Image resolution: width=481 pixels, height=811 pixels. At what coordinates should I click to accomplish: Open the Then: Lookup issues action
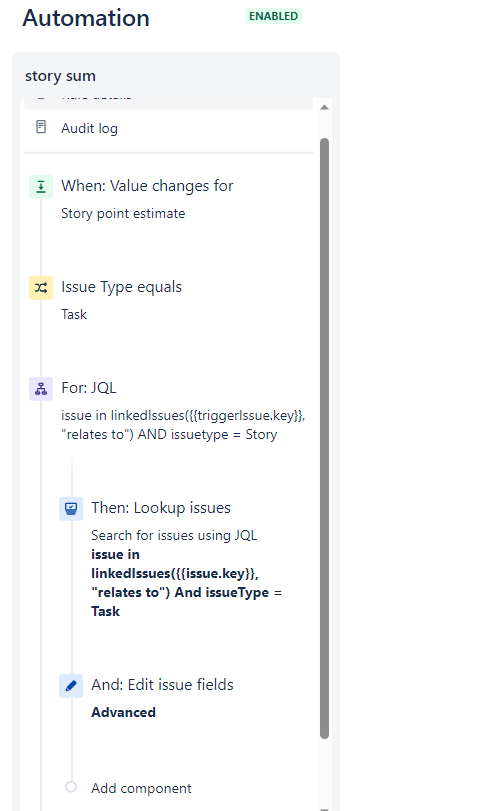(161, 508)
